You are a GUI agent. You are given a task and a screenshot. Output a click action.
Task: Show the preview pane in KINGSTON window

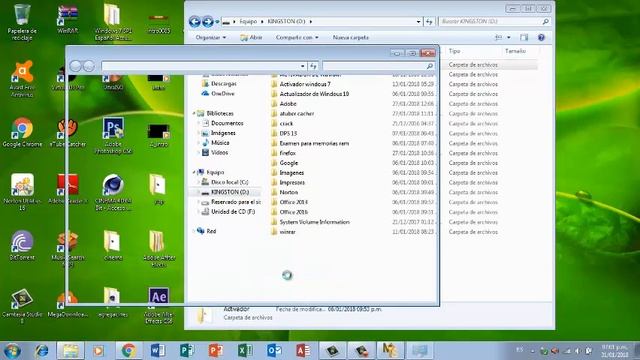click(524, 38)
